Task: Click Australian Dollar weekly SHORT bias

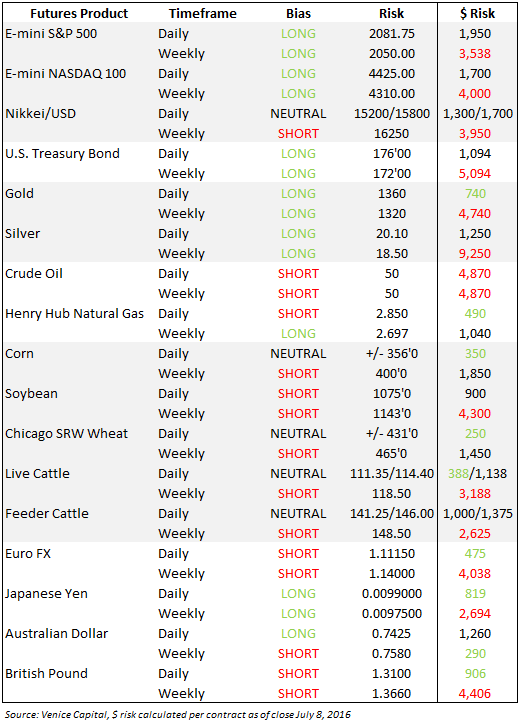Action: (x=298, y=653)
